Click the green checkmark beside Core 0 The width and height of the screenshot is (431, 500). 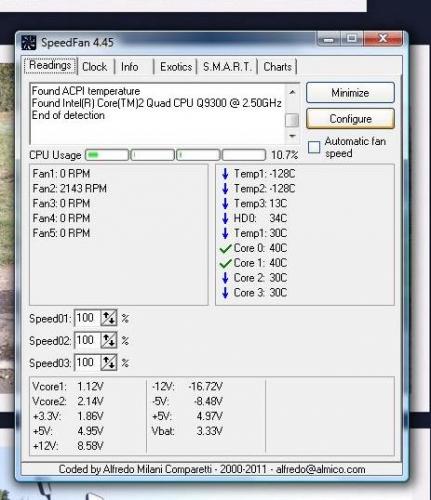(x=226, y=248)
